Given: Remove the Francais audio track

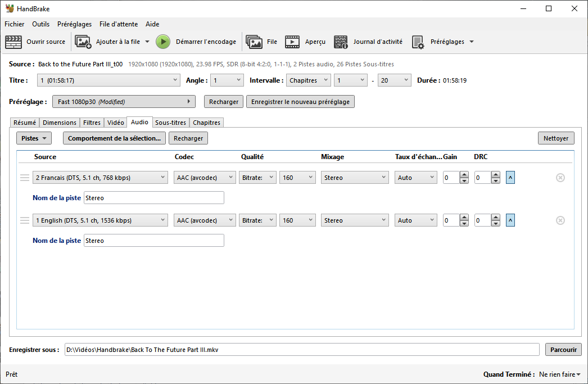Looking at the screenshot, I should point(560,178).
